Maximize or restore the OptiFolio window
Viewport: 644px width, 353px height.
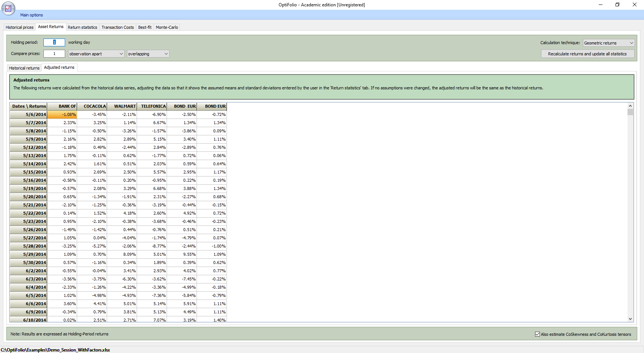coord(617,4)
